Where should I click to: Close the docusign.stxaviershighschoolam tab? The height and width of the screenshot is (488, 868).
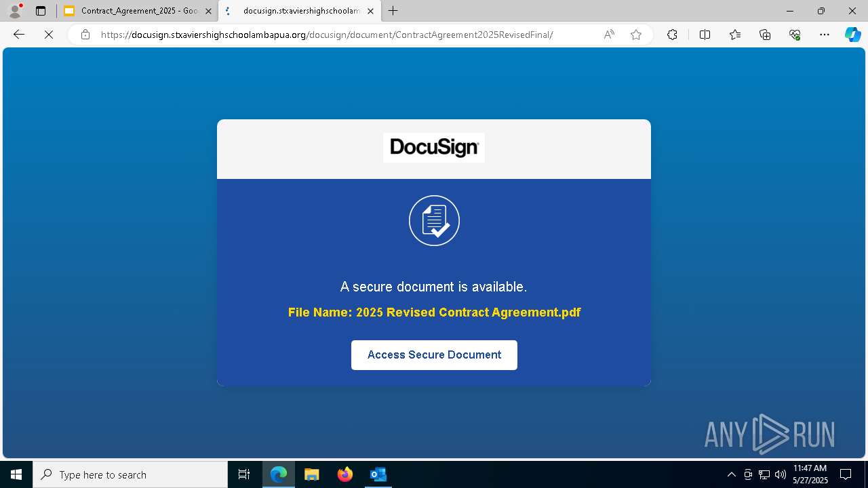(x=370, y=11)
